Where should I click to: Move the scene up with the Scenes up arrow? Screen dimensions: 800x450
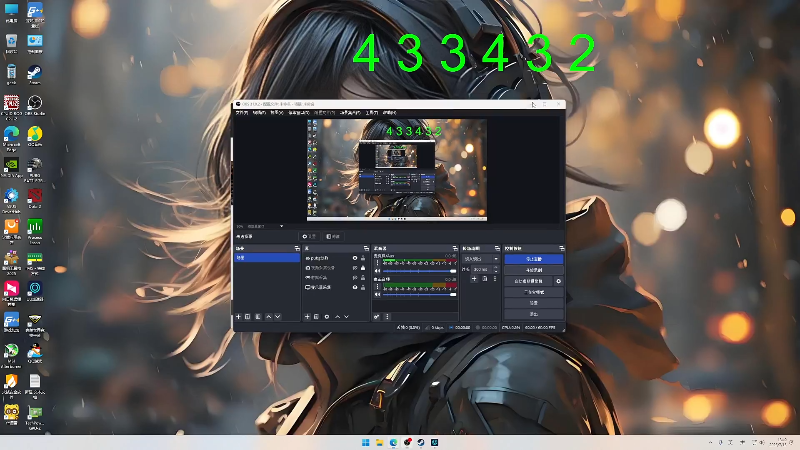(x=269, y=317)
